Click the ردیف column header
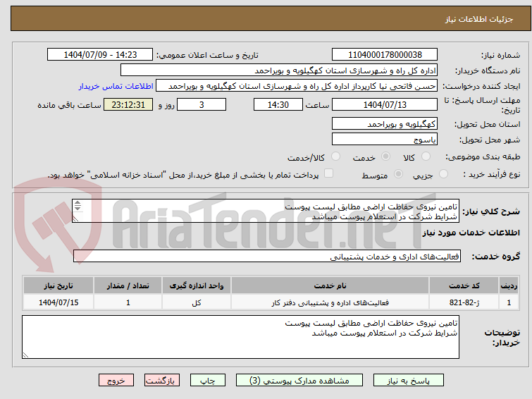 pos(509,286)
